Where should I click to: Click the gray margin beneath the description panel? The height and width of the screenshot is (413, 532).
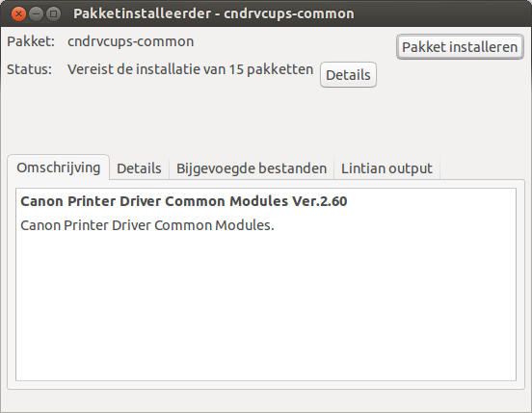click(x=266, y=400)
